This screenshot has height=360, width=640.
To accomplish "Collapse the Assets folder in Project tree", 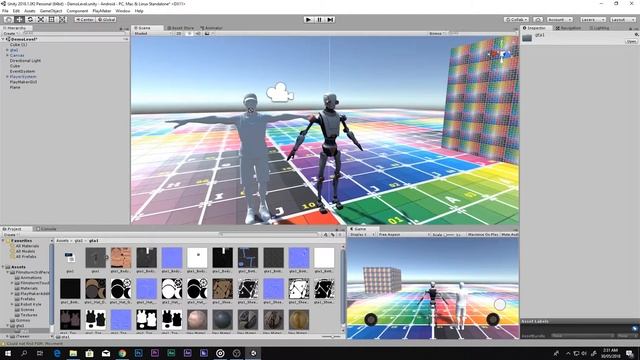I will pos(3,267).
